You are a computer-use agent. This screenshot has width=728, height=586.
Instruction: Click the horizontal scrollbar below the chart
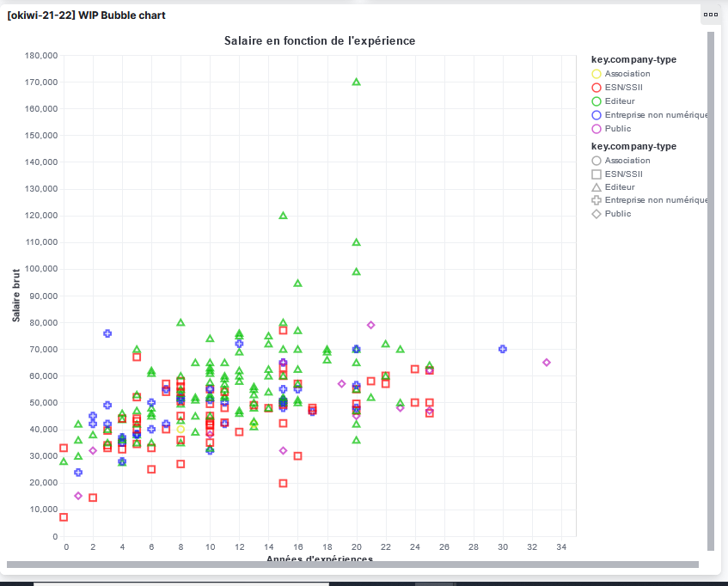pyautogui.click(x=352, y=565)
